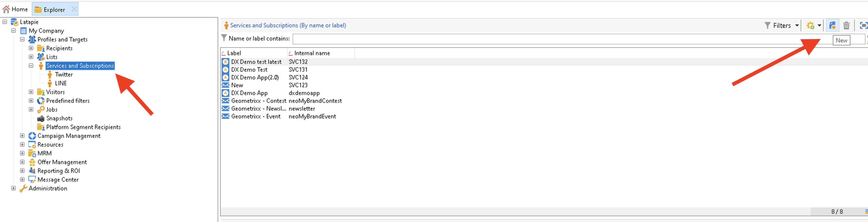Sort by the Label column header
This screenshot has height=222, width=868.
point(254,53)
